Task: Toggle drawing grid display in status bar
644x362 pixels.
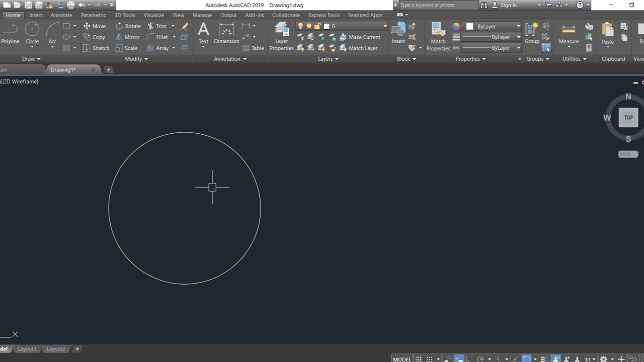Action: pyautogui.click(x=419, y=359)
